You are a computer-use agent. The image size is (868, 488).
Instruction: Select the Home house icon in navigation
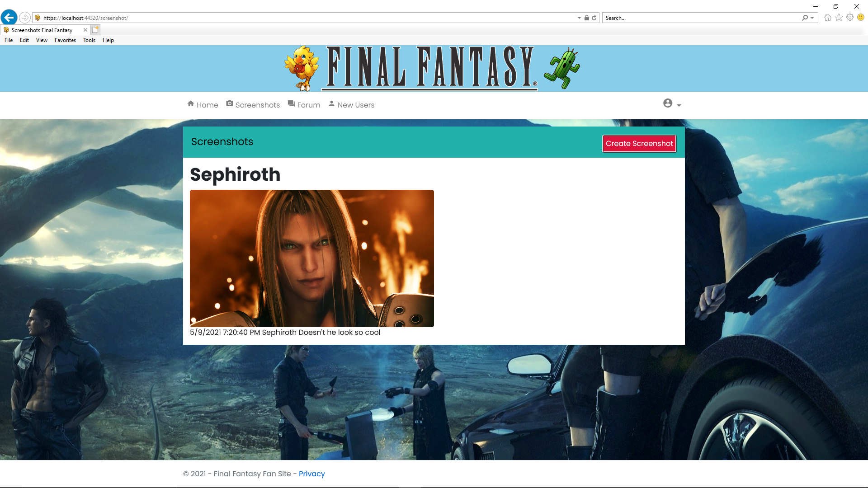tap(191, 103)
